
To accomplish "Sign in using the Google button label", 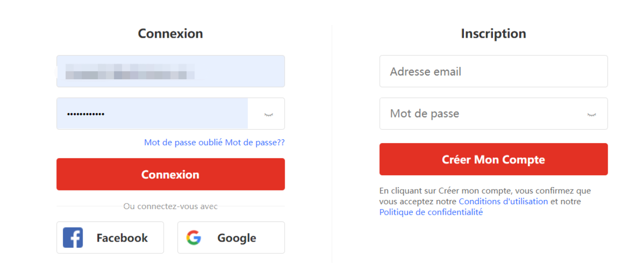I will (x=236, y=238).
